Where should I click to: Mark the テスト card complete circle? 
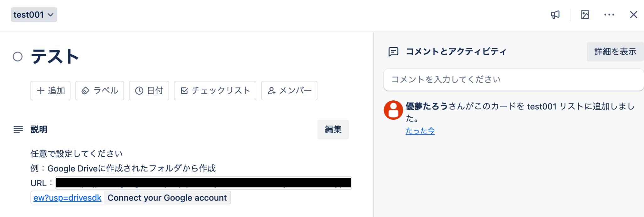click(x=18, y=57)
